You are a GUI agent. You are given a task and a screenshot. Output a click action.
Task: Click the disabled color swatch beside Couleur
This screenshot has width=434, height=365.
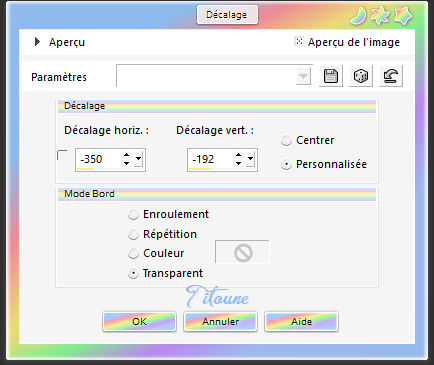(x=242, y=252)
